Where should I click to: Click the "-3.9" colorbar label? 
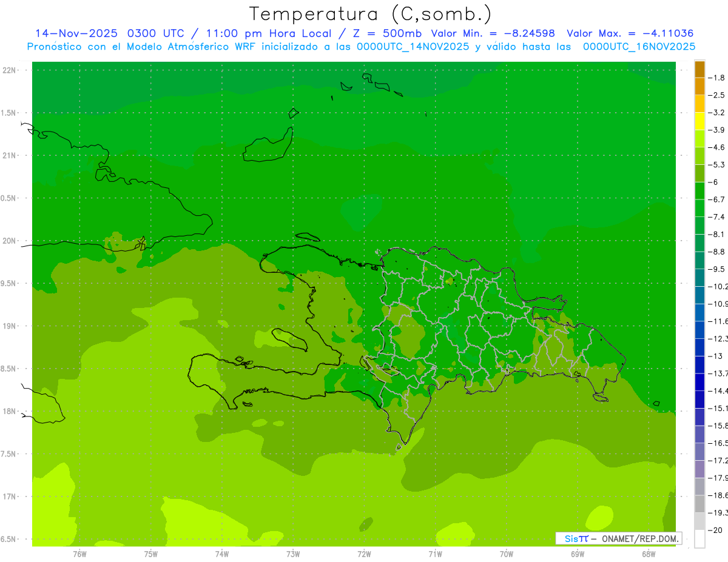[x=716, y=130]
